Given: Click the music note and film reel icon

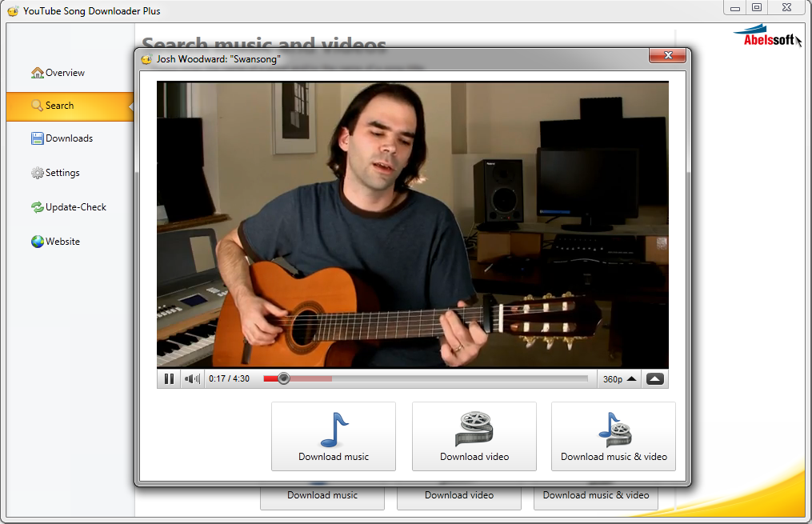Looking at the screenshot, I should pos(614,429).
